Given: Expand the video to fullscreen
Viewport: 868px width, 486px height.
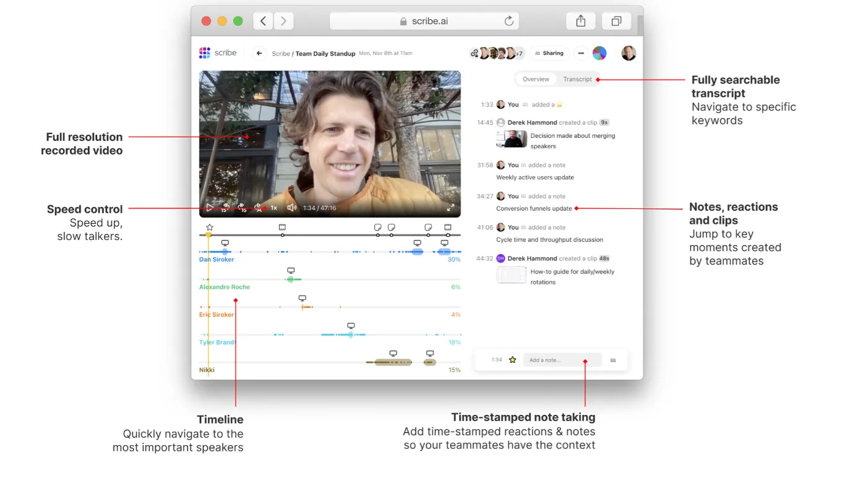Looking at the screenshot, I should tap(450, 208).
